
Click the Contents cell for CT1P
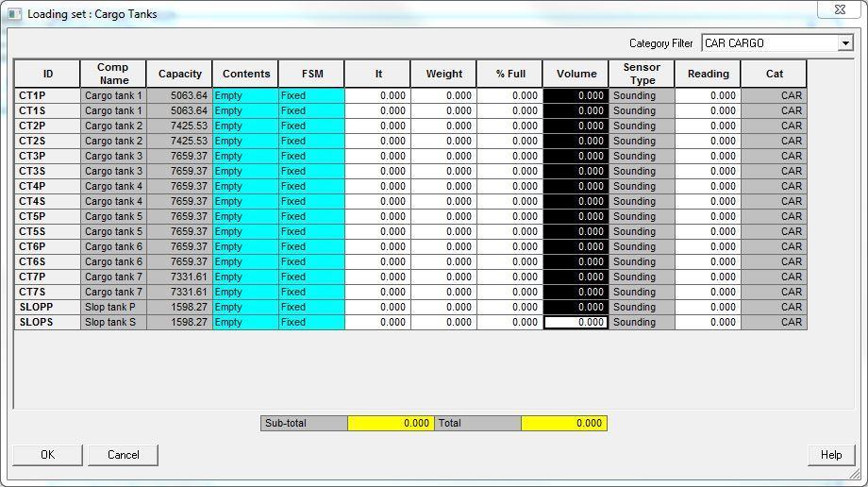246,96
